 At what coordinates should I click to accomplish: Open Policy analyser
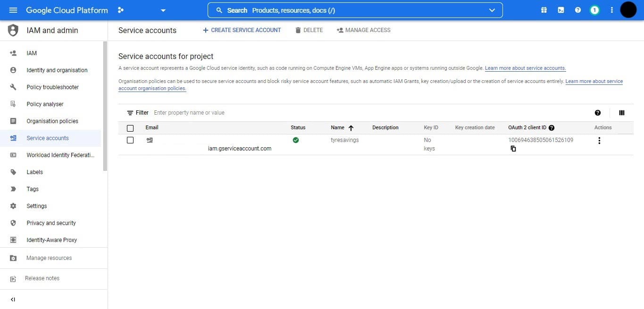click(50, 104)
